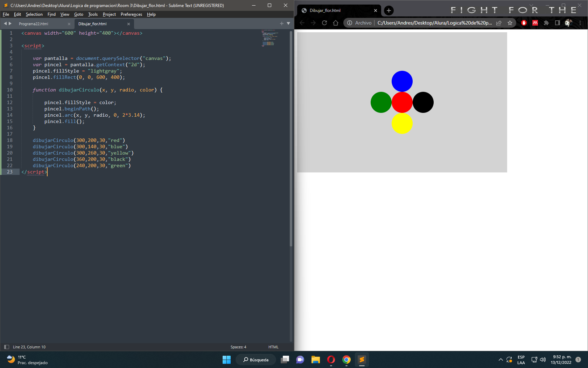
Task: Reload the page in Chrome
Action: [x=324, y=23]
